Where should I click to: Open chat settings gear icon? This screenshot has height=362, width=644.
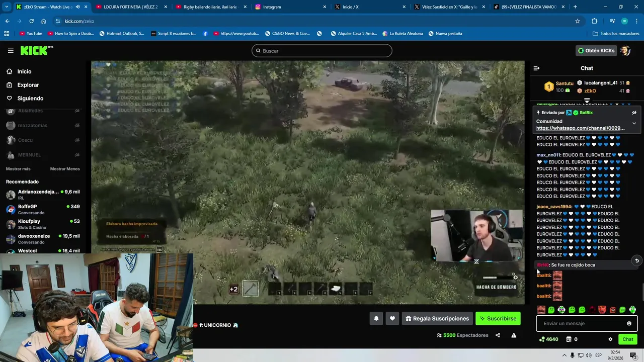coord(610,339)
